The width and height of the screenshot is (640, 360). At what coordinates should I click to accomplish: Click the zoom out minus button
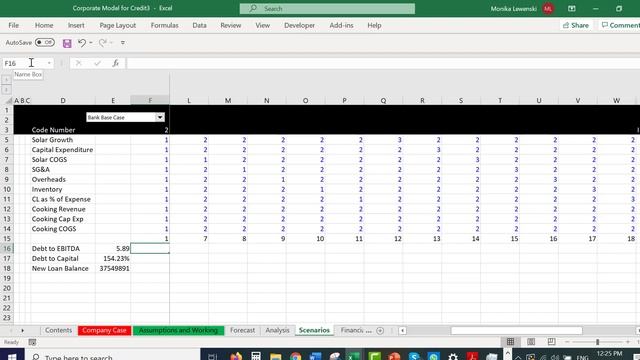point(567,342)
